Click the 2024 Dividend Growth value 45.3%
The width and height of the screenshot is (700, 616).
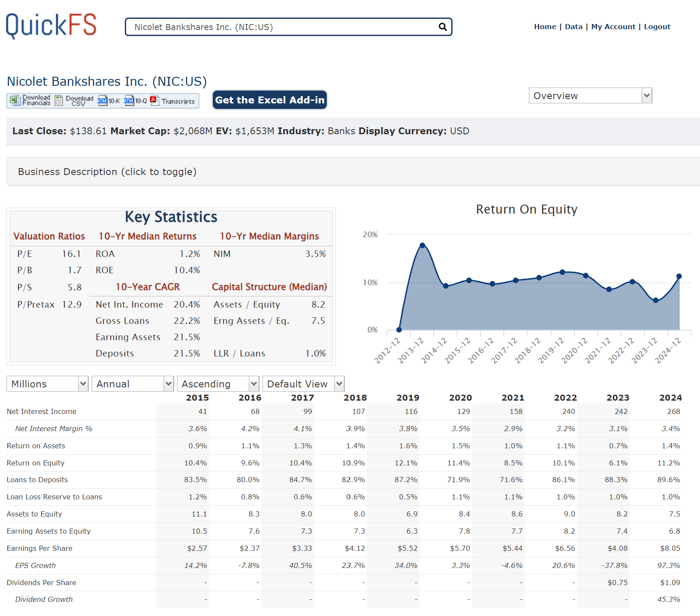coord(669,599)
